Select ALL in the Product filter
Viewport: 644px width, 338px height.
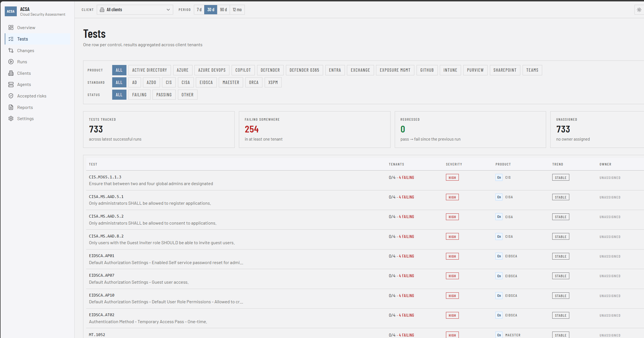(119, 70)
